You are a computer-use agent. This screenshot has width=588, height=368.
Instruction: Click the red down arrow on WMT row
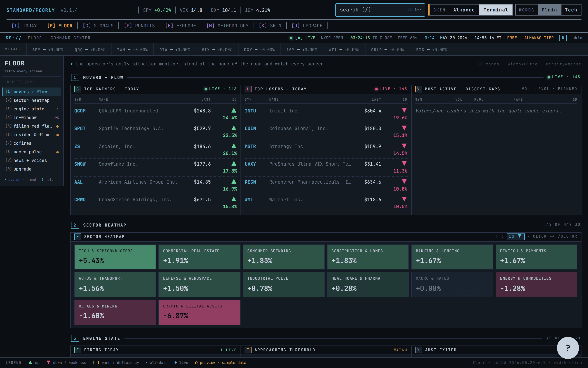[x=404, y=199]
